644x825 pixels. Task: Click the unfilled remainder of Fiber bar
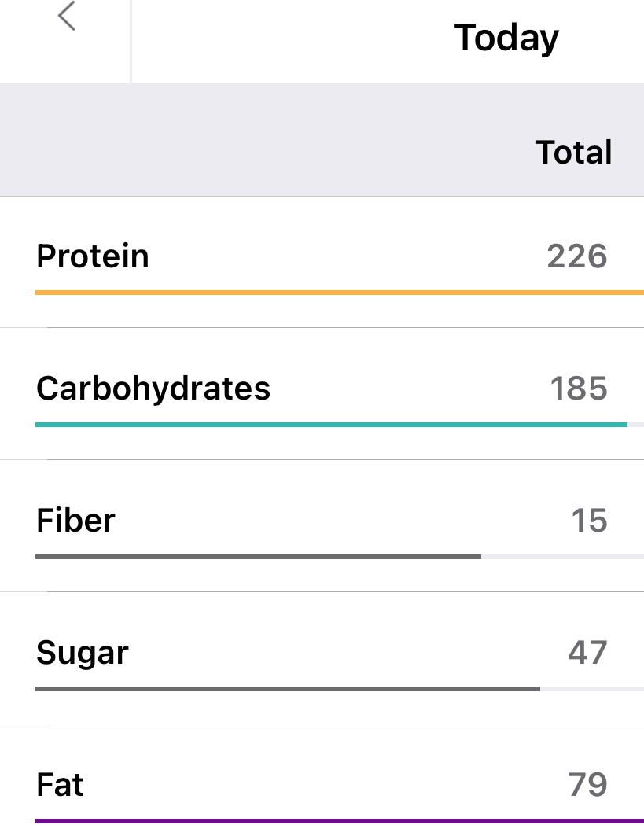coord(562,557)
